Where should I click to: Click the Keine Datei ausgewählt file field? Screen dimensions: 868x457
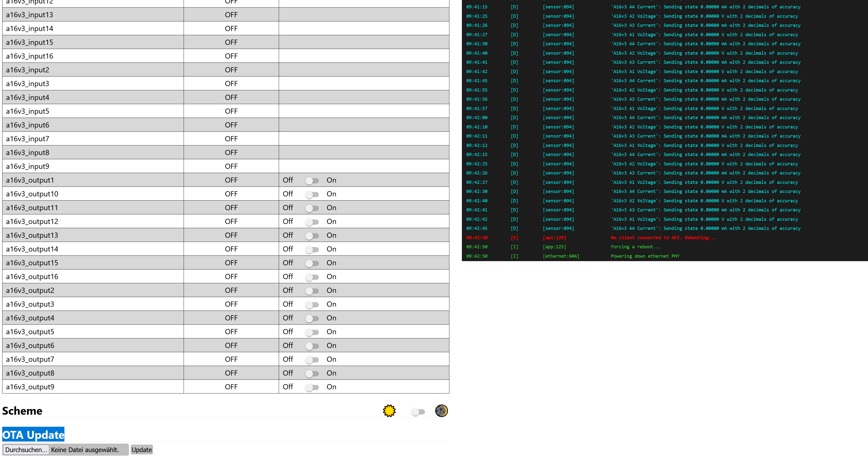click(85, 450)
